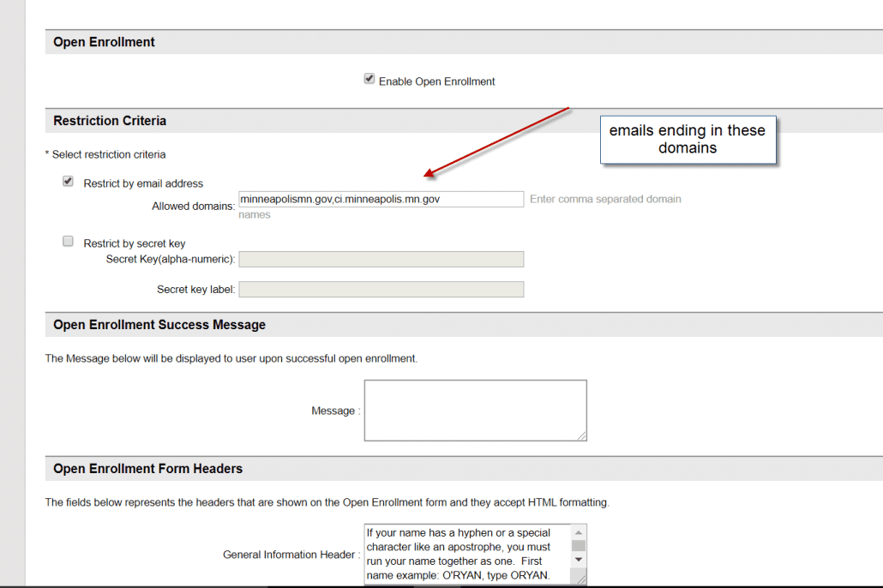Click the Restriction Criteria section header
This screenshot has width=883, height=588.
click(110, 121)
